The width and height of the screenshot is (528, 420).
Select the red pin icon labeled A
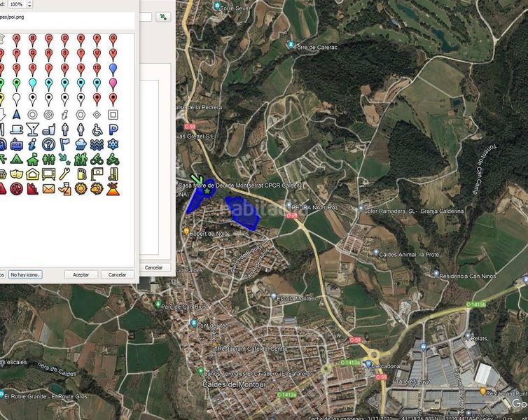pos(16,40)
